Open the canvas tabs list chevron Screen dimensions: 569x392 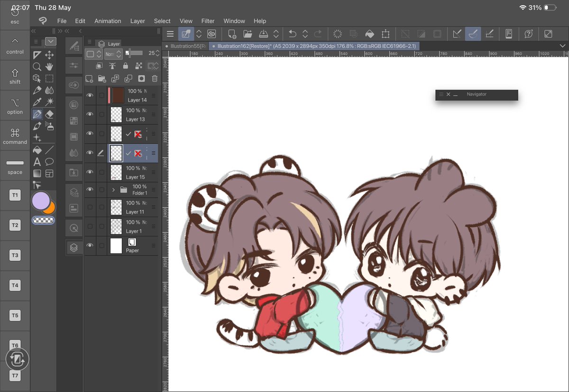(563, 46)
